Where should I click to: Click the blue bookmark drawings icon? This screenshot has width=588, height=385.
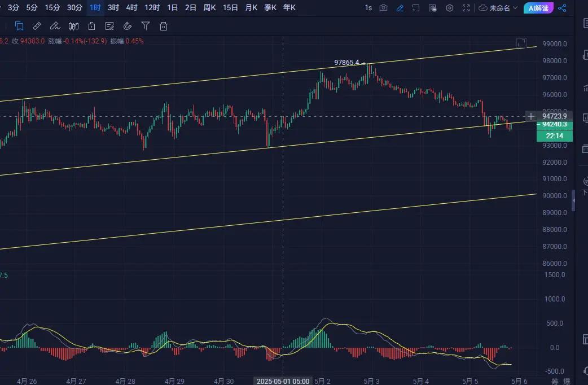19,26
